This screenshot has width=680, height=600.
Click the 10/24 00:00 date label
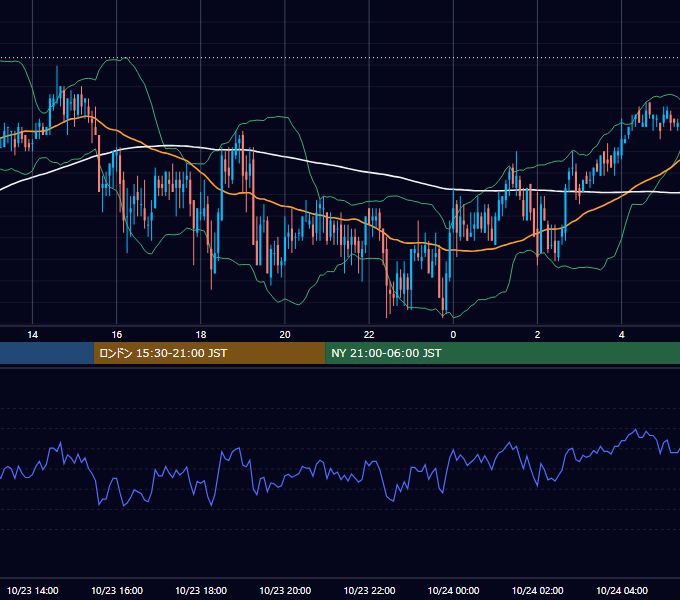pos(453,590)
